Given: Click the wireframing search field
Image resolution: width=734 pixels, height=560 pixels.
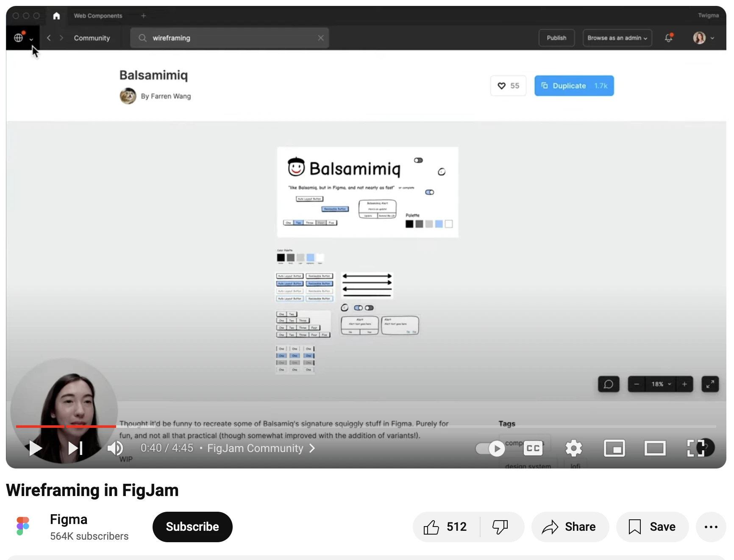Looking at the screenshot, I should 229,38.
